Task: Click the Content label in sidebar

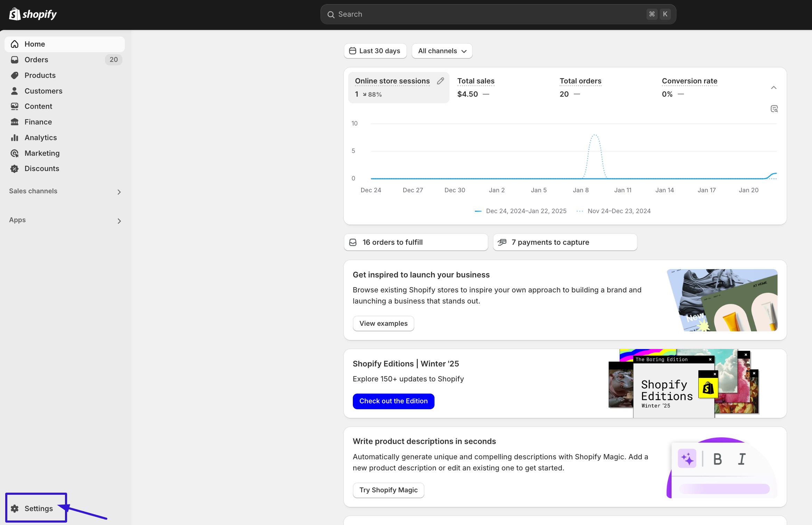Action: [x=38, y=106]
